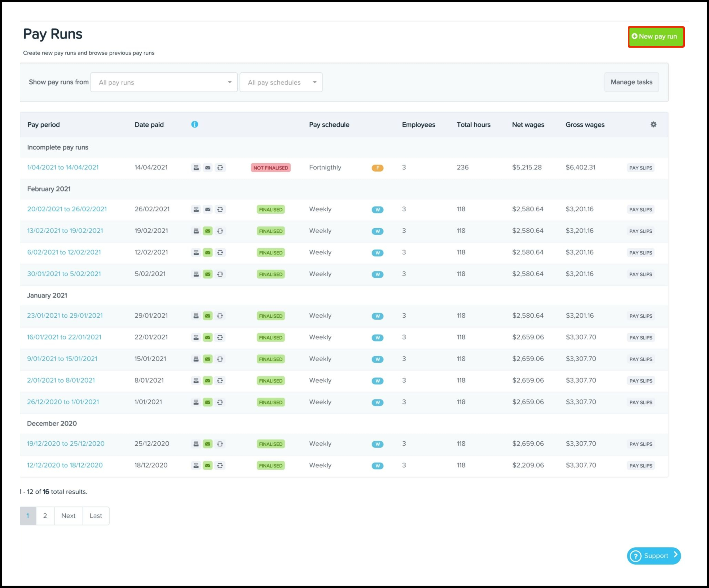Expand the All pay runs dropdown

click(x=164, y=82)
